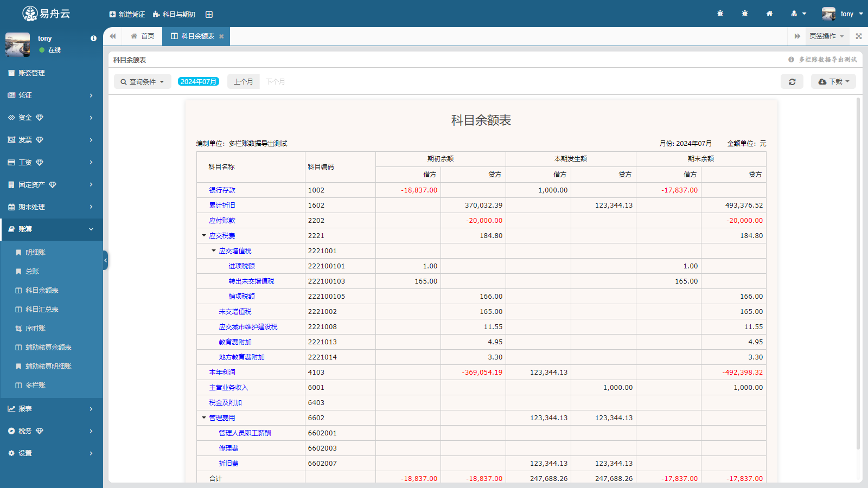Image resolution: width=868 pixels, height=488 pixels.
Task: Click the refresh icon button
Action: (x=792, y=81)
